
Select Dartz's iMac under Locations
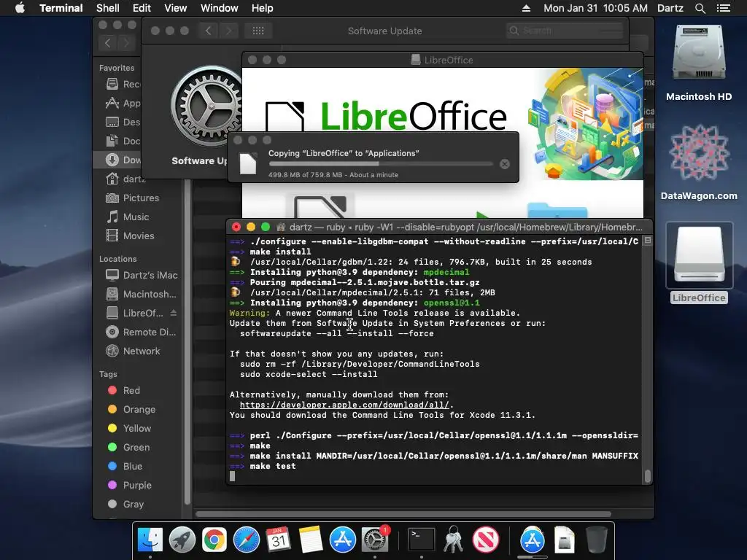(x=141, y=275)
